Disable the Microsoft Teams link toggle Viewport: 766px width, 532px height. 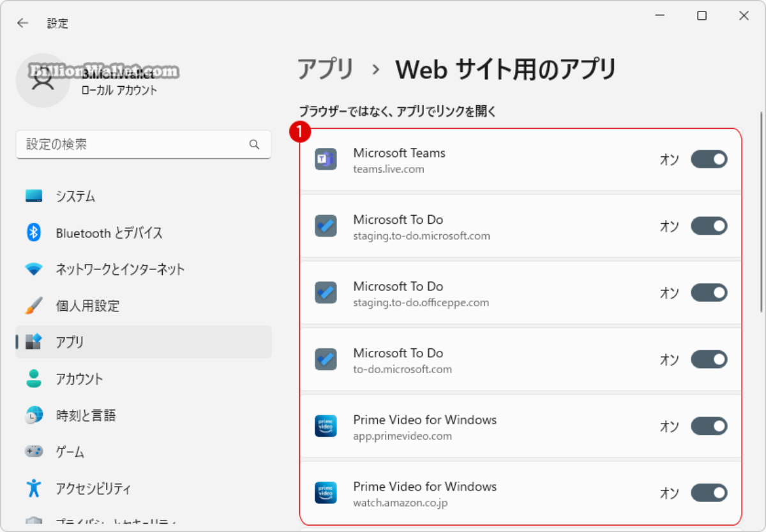(709, 159)
